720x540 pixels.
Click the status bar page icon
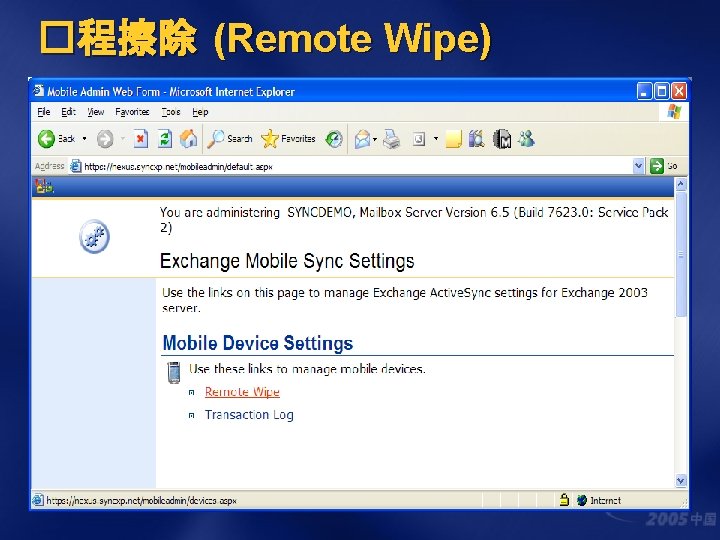coord(38,500)
